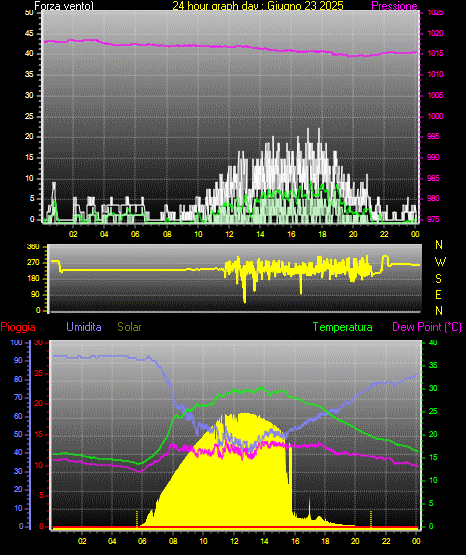Click the Temperatura legend label

[343, 327]
